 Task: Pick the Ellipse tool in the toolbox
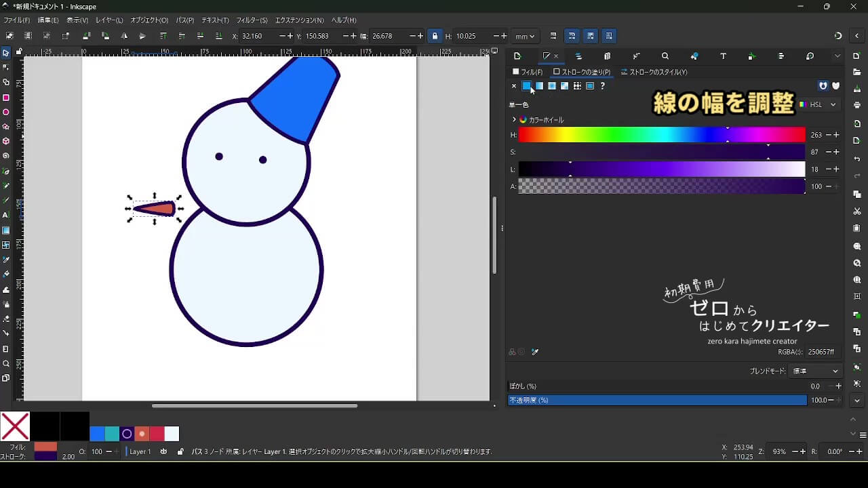pos(6,113)
